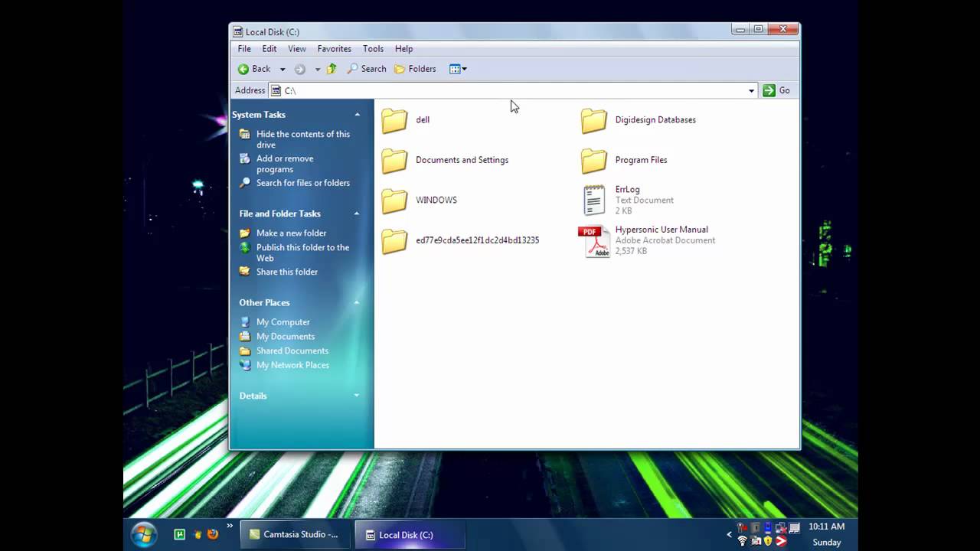Click the Forward arrow icon
Viewport: 980px width, 551px height.
click(x=300, y=69)
